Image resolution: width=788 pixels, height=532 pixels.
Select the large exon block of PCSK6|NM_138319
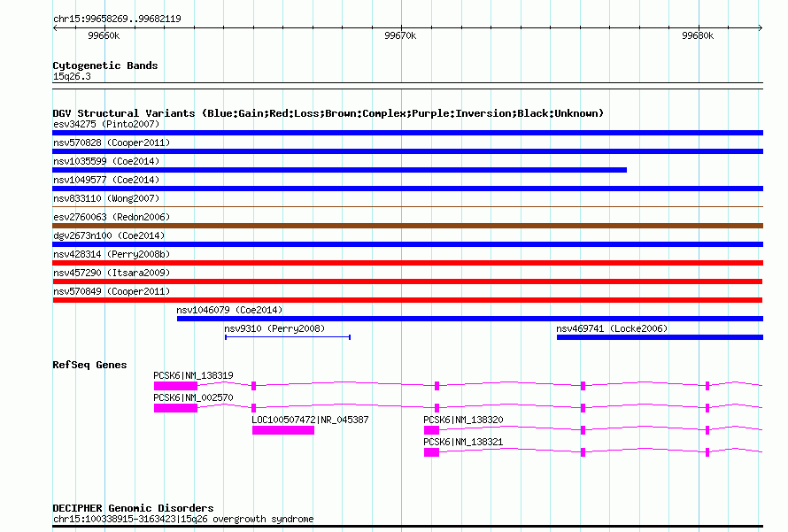[175, 386]
